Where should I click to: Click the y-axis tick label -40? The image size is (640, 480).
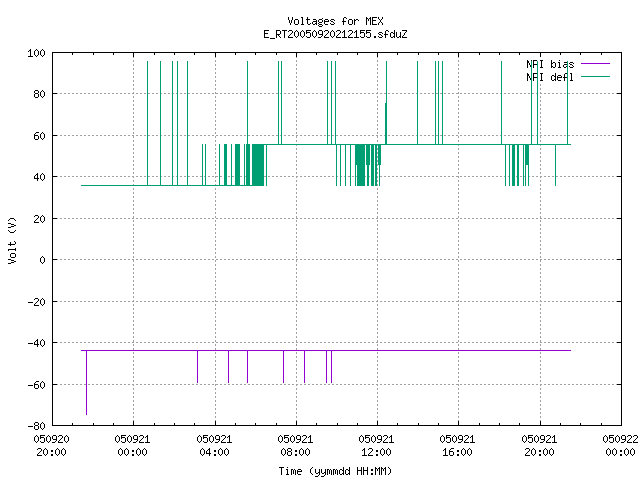(36, 343)
